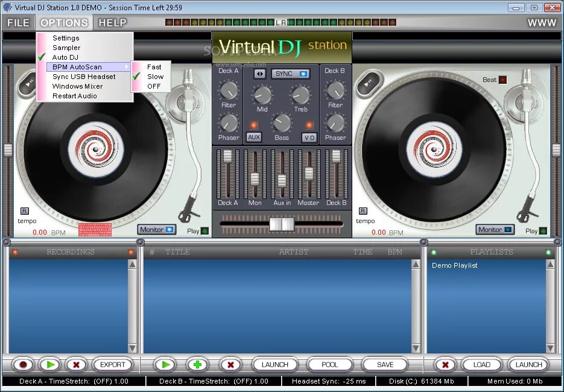Click tracklist scroll up arrow
The width and height of the screenshot is (564, 392).
pos(416,264)
